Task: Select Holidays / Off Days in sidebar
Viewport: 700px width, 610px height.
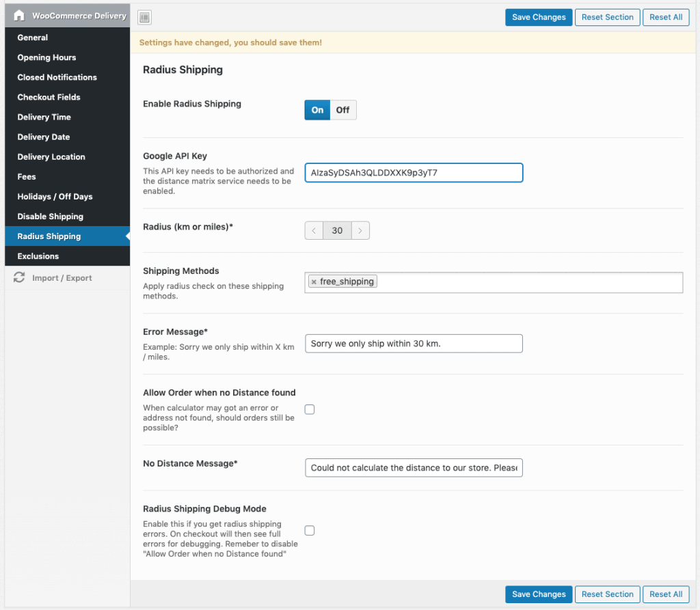Action: point(55,197)
